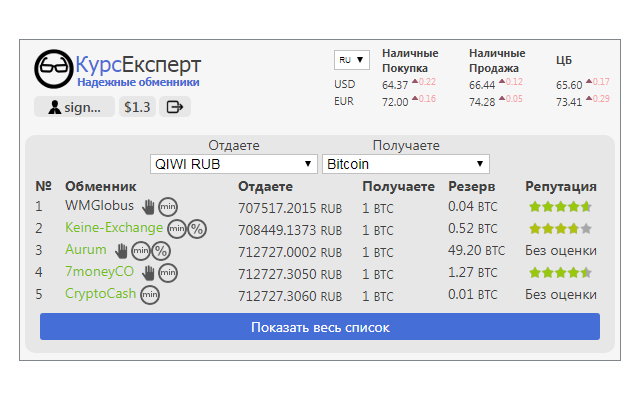Click the min icon beside CryptoCash
Viewport: 640px width, 400px height.
pos(150,295)
